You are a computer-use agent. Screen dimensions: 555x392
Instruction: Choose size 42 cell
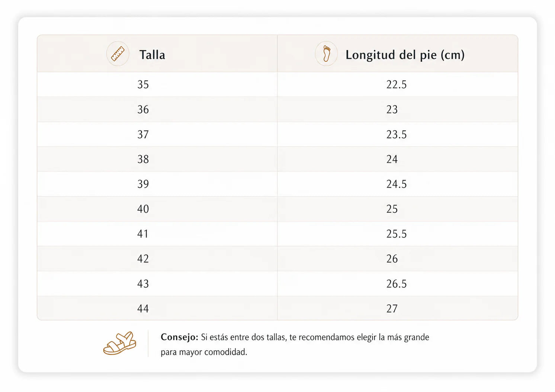[x=143, y=259]
